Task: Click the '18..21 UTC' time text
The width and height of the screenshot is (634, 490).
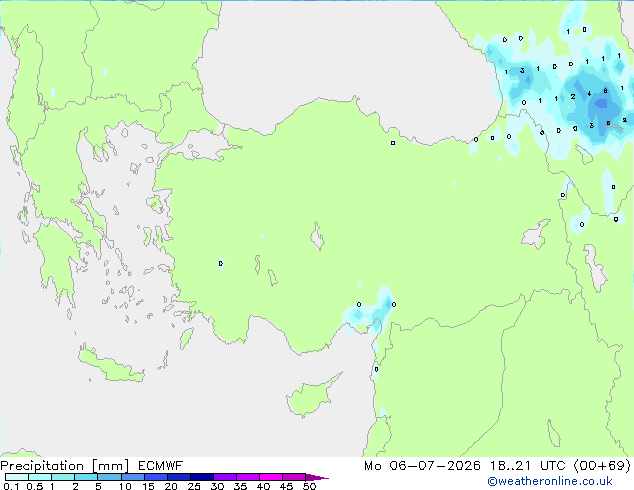Action: pyautogui.click(x=530, y=466)
